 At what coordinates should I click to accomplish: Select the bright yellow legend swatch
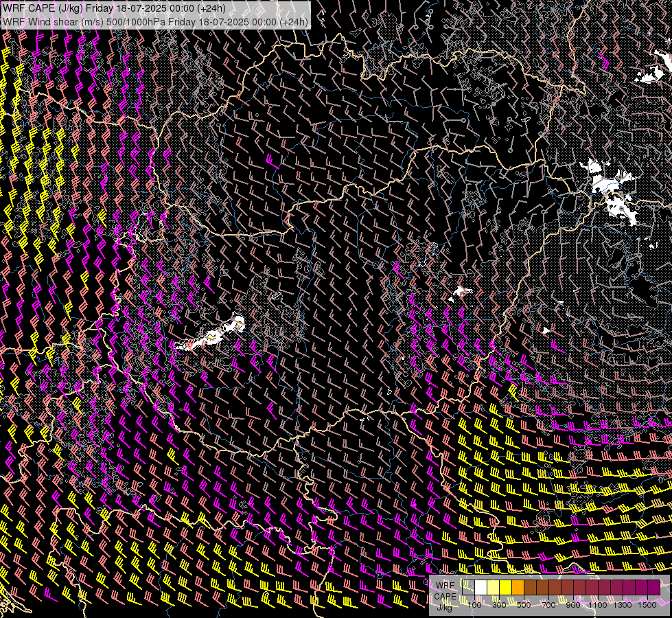coord(505,588)
